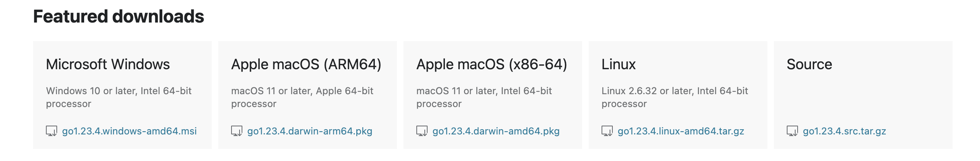Click the Featured downloads heading
This screenshot has width=980, height=161.
pyautogui.click(x=118, y=17)
